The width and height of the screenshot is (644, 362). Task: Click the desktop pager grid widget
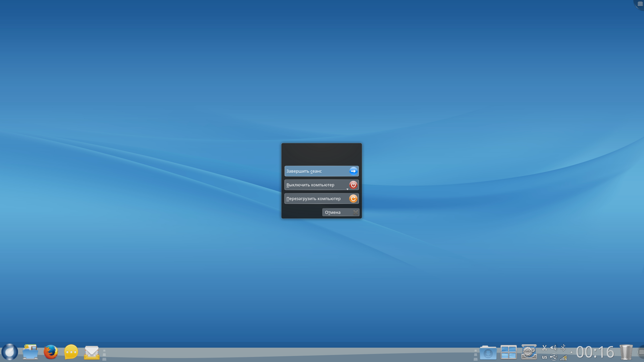(x=508, y=352)
